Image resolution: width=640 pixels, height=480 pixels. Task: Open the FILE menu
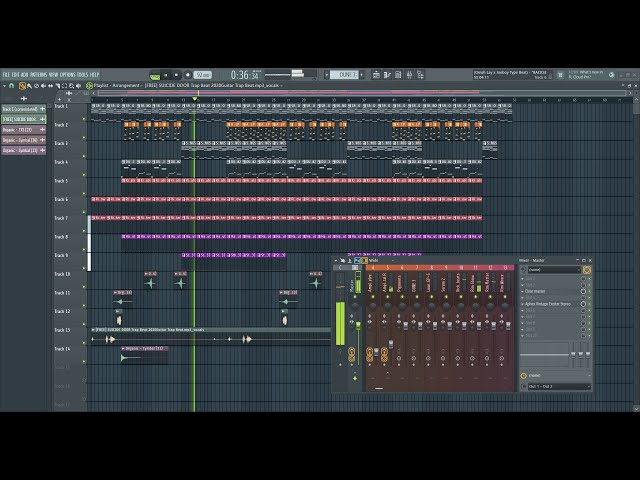tap(6, 75)
